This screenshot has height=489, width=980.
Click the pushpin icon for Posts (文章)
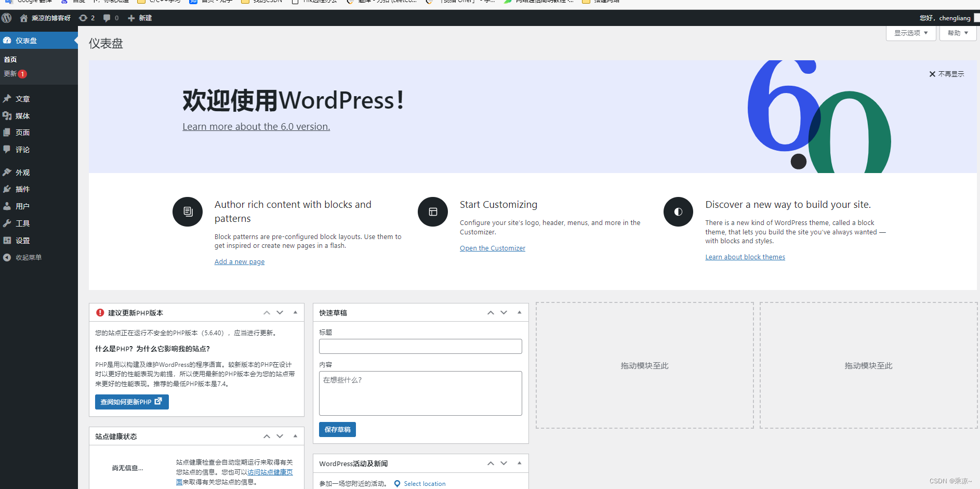click(x=7, y=99)
